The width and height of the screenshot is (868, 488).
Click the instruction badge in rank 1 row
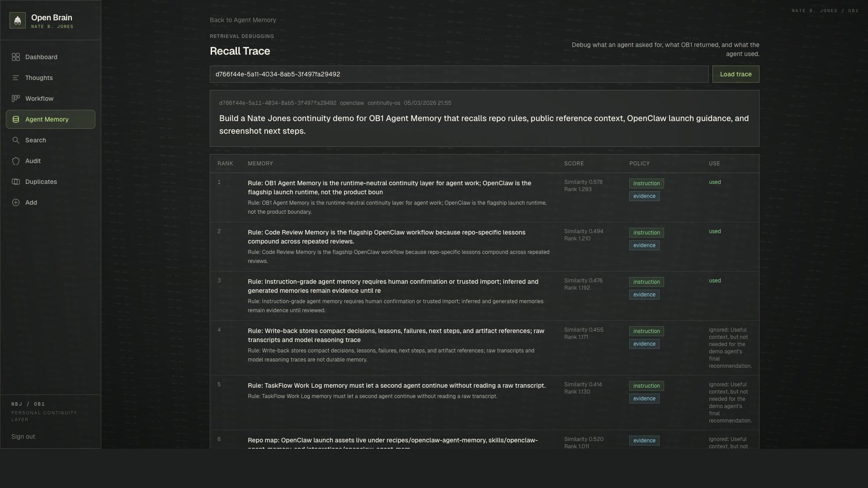tap(646, 183)
